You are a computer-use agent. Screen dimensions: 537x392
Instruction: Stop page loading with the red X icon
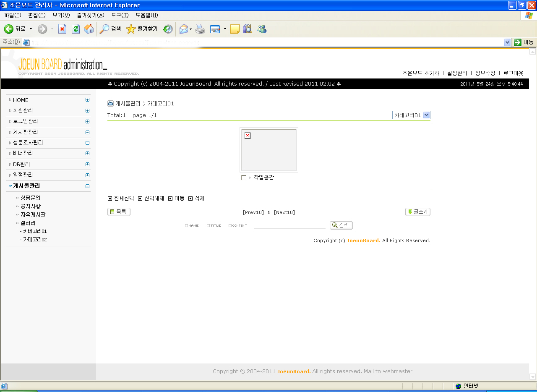pyautogui.click(x=62, y=29)
